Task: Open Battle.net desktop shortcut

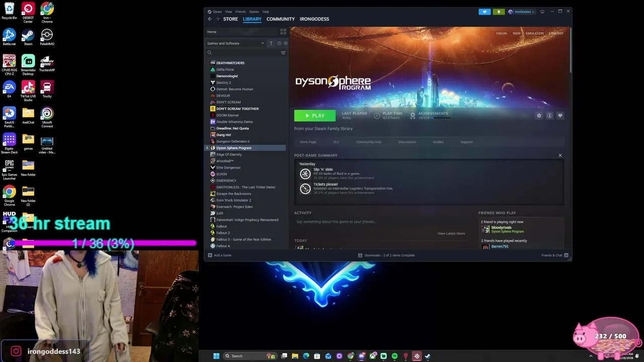Action: (9, 37)
